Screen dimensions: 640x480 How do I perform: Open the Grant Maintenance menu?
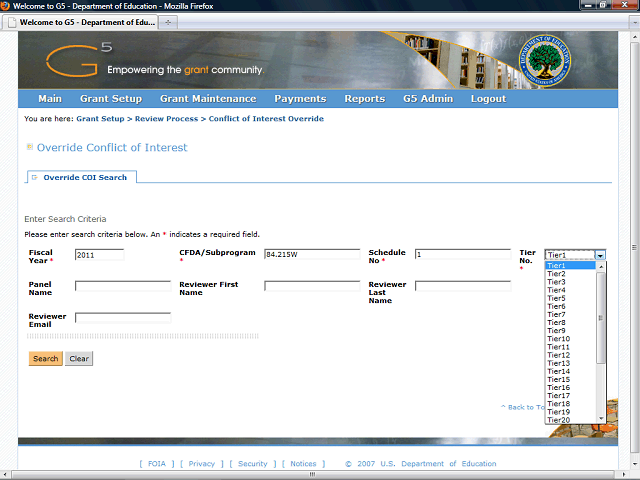tap(208, 99)
